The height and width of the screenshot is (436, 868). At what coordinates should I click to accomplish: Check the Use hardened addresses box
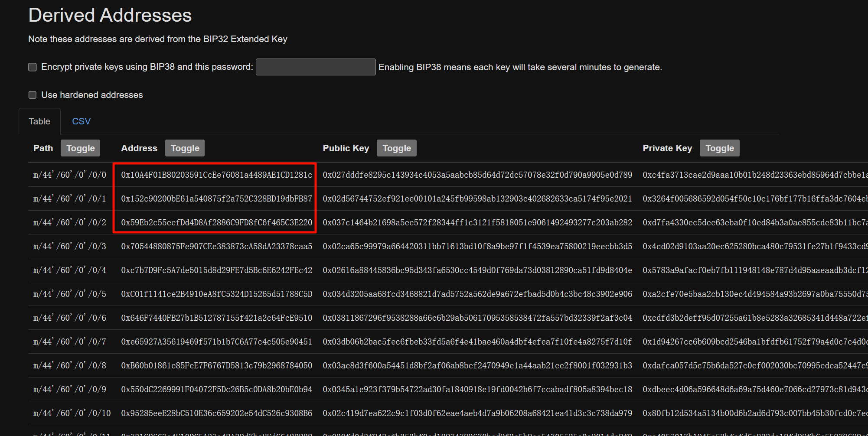click(33, 95)
